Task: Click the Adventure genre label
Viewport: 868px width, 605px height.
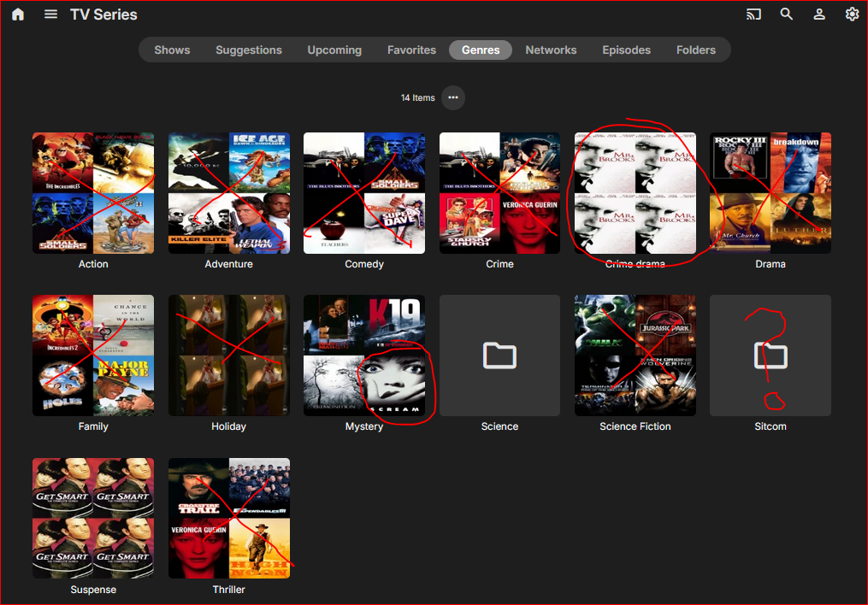Action: [x=228, y=264]
